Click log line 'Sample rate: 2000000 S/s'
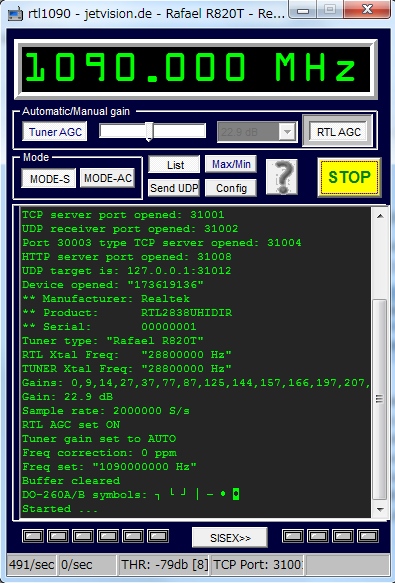The image size is (395, 583). coord(106,411)
